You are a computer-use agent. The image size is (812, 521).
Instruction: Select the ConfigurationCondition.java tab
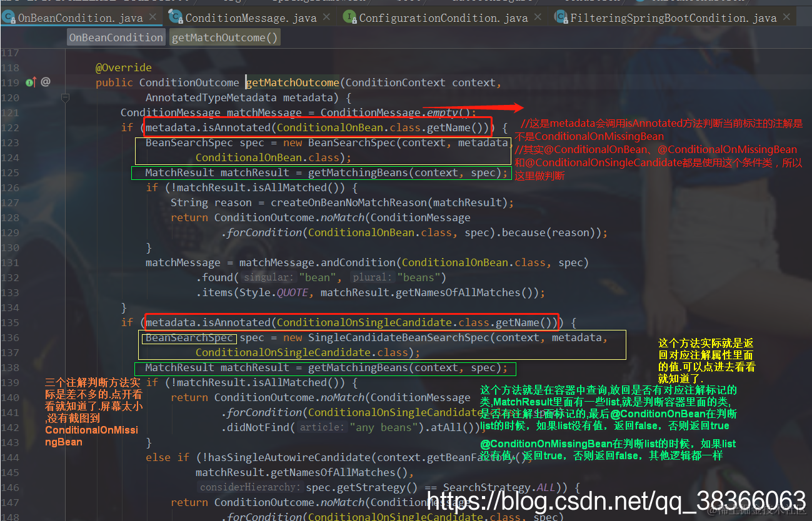click(443, 18)
